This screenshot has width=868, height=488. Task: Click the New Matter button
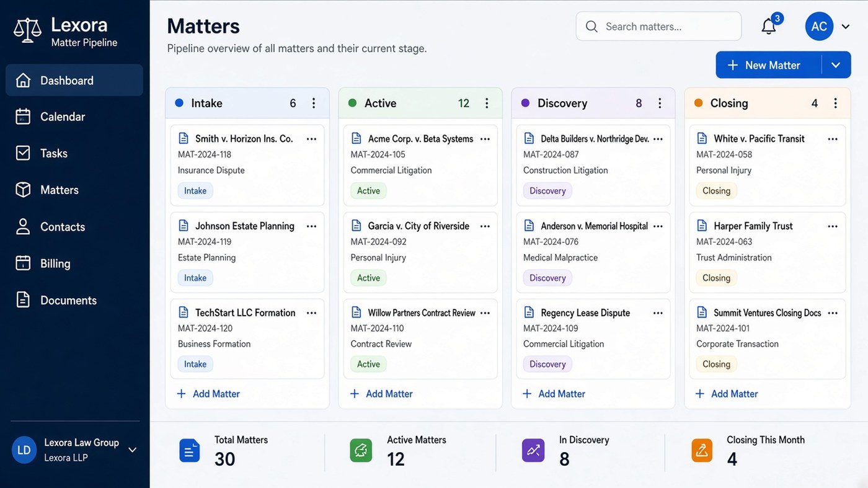click(769, 65)
